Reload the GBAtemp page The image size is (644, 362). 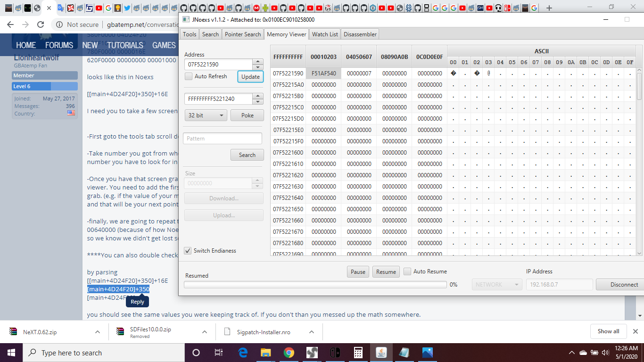tap(41, 25)
